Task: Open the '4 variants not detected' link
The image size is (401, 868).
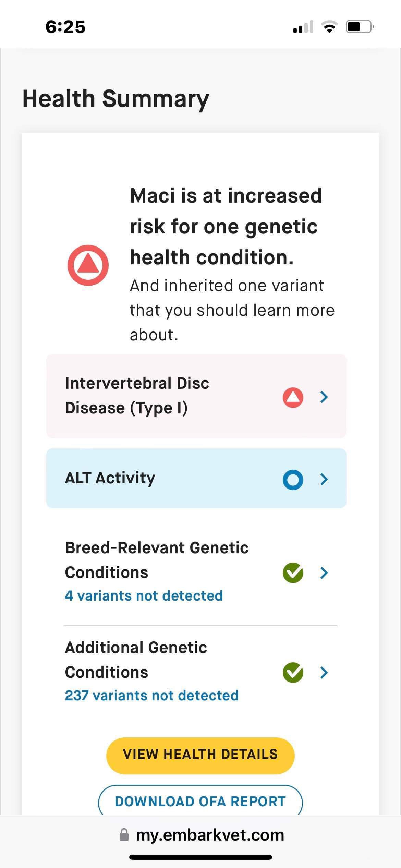Action: pos(144,596)
